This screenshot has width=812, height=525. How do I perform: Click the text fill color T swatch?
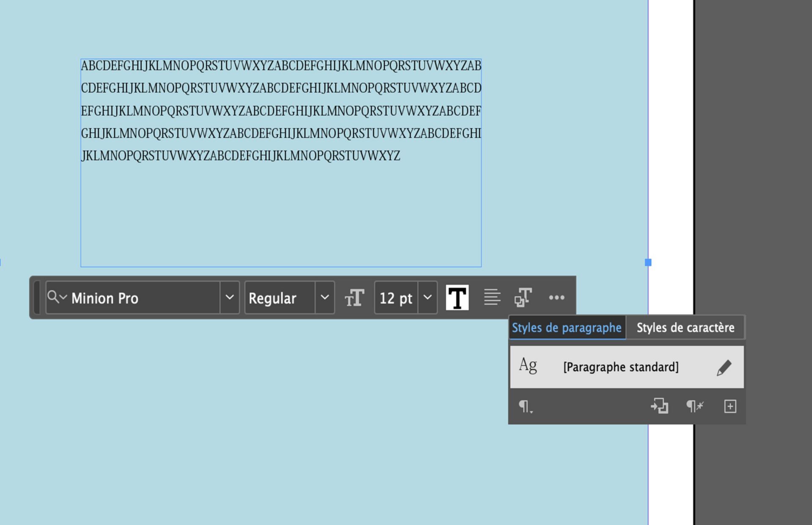click(457, 298)
